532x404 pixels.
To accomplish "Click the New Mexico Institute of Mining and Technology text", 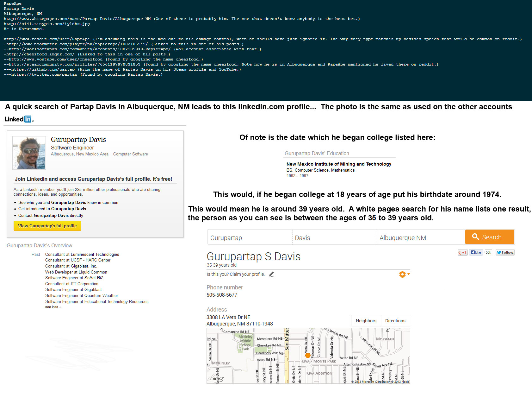I will click(339, 164).
